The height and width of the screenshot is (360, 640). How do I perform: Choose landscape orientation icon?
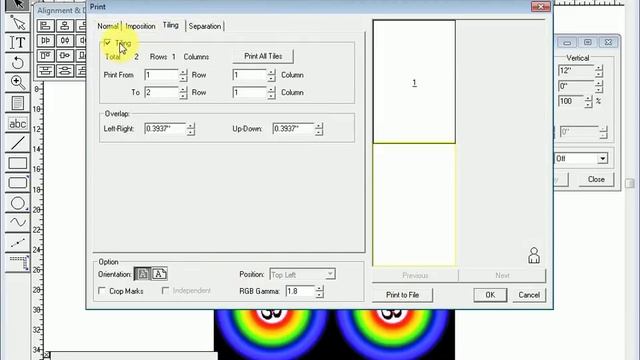(x=159, y=274)
